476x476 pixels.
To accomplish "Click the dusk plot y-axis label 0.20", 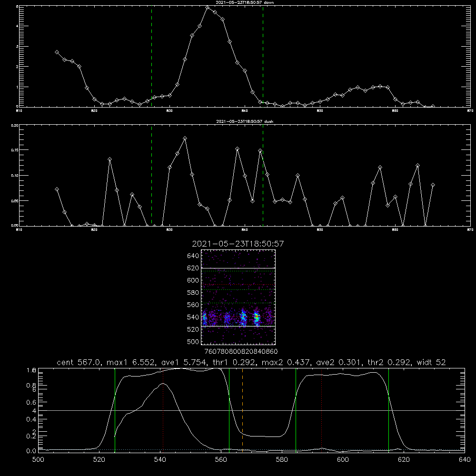I will point(15,125).
